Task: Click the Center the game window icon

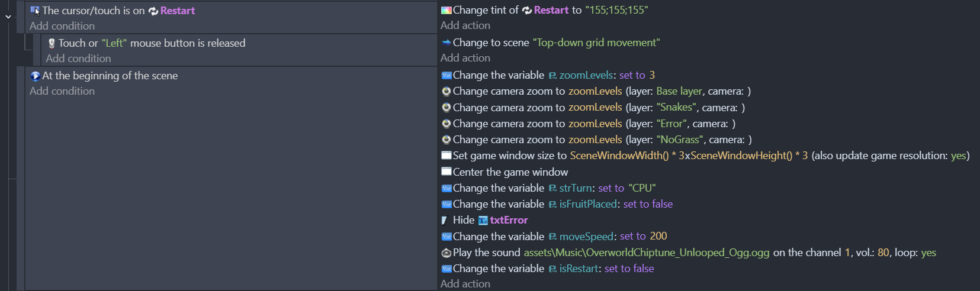Action: pos(446,172)
